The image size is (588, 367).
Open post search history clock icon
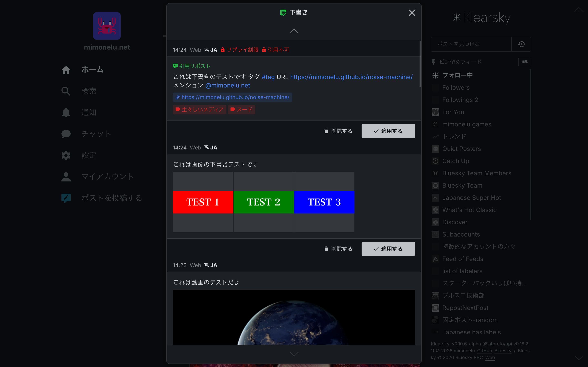(x=521, y=44)
